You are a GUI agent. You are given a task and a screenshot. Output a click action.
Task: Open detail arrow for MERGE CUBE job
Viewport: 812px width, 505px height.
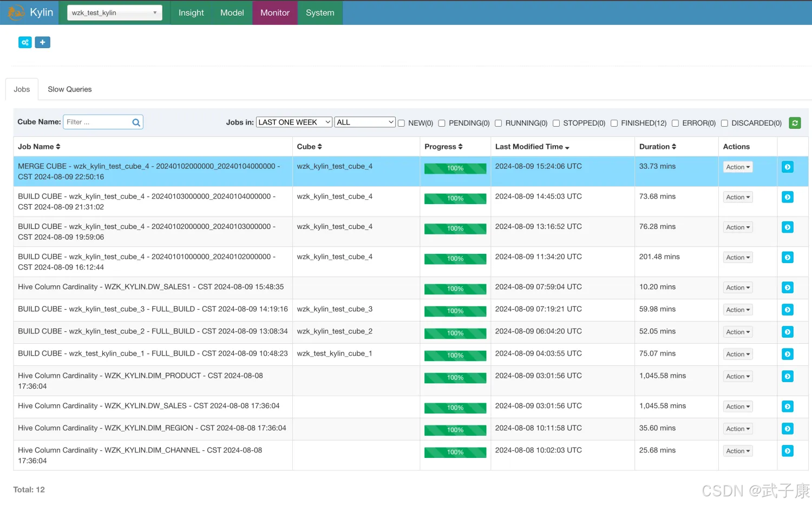788,167
